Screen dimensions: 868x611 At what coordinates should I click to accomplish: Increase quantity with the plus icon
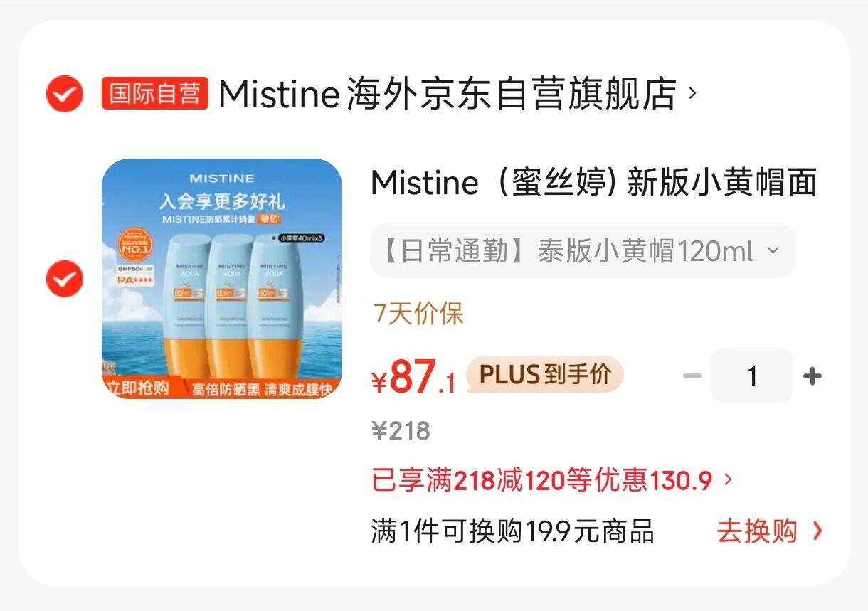tap(812, 376)
